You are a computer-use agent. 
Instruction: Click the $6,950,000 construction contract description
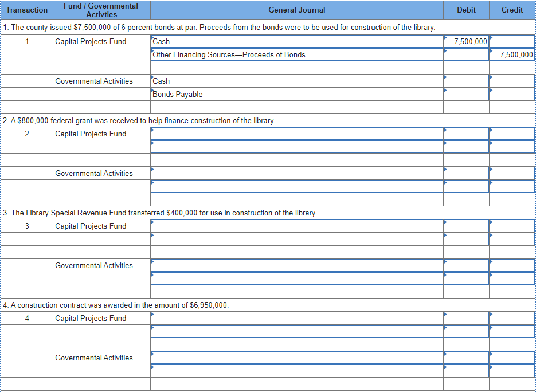pos(116,305)
